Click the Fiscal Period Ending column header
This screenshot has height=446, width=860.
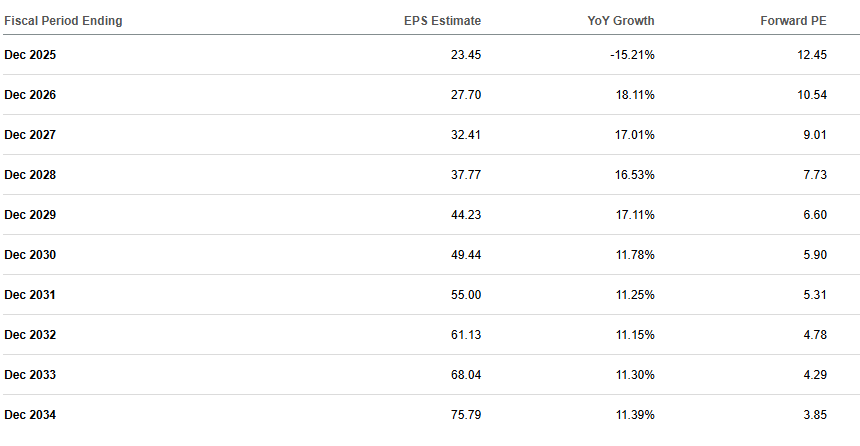(x=63, y=20)
